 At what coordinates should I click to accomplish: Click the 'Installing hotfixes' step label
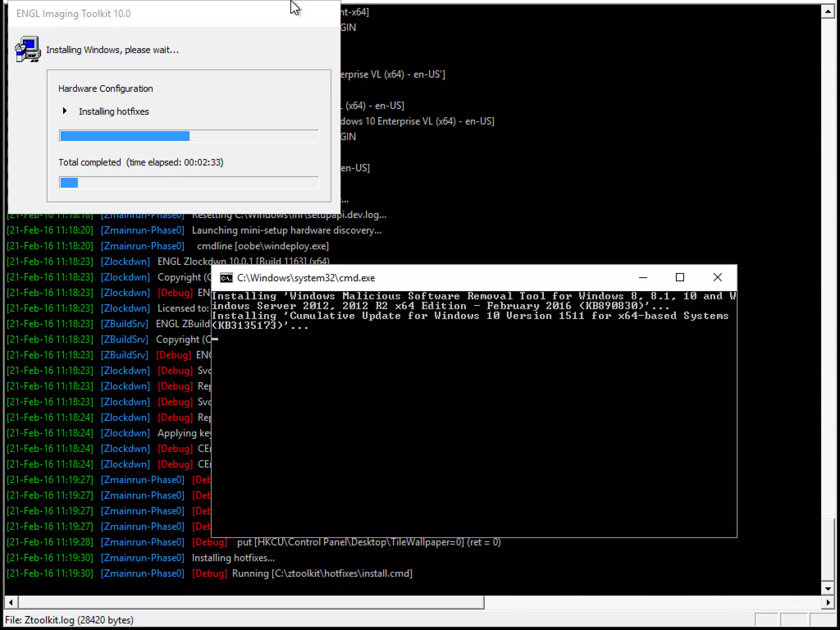click(114, 112)
